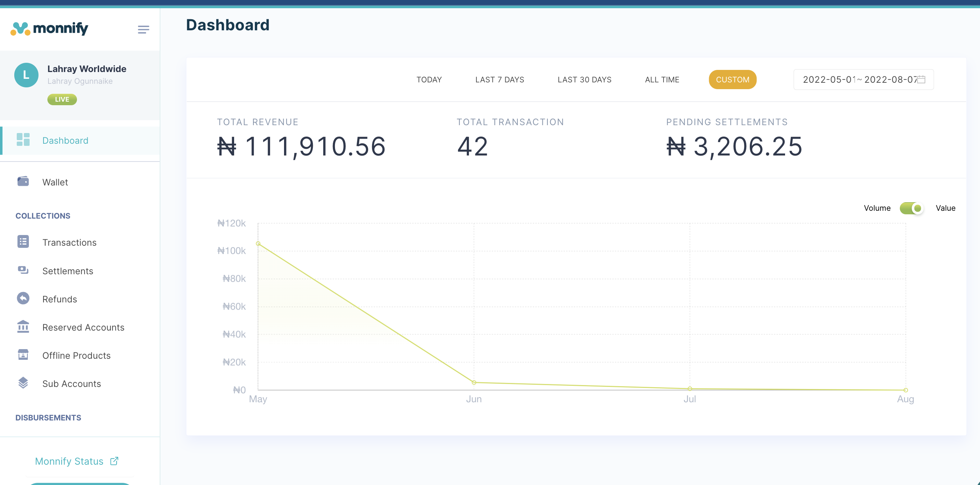Click the Reserved Accounts bank icon
This screenshot has height=485, width=980.
23,327
